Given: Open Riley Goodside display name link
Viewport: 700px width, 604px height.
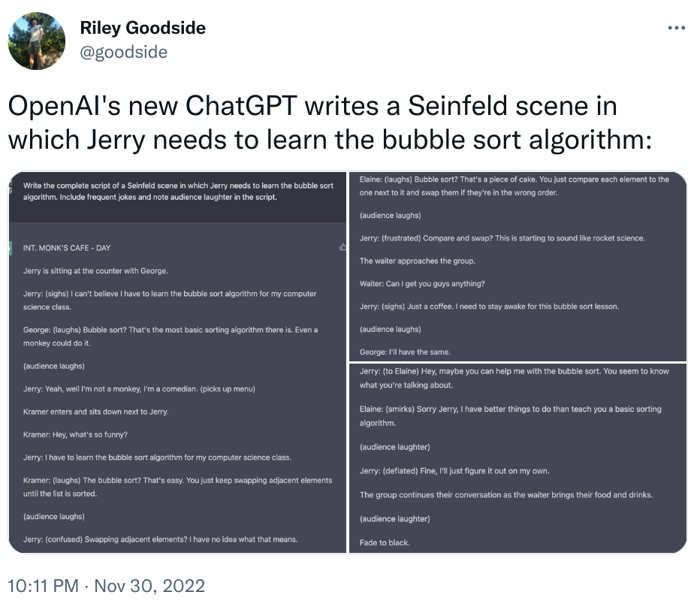Looking at the screenshot, I should coord(143,28).
